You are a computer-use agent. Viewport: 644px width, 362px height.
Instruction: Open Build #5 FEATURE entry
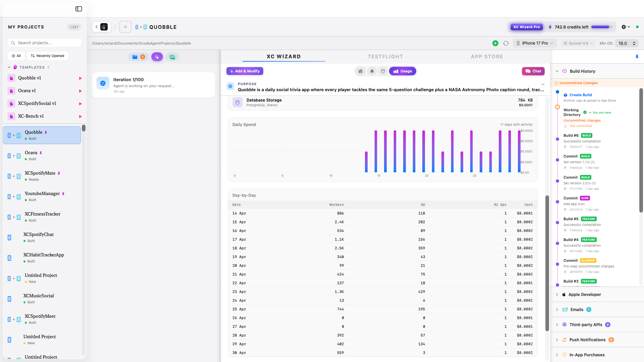pos(582,225)
